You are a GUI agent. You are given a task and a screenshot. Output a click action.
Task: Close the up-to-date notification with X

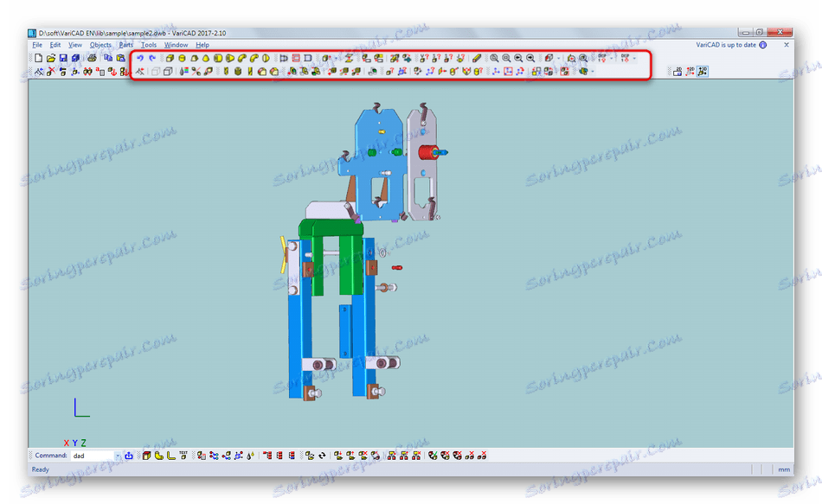pyautogui.click(x=787, y=45)
